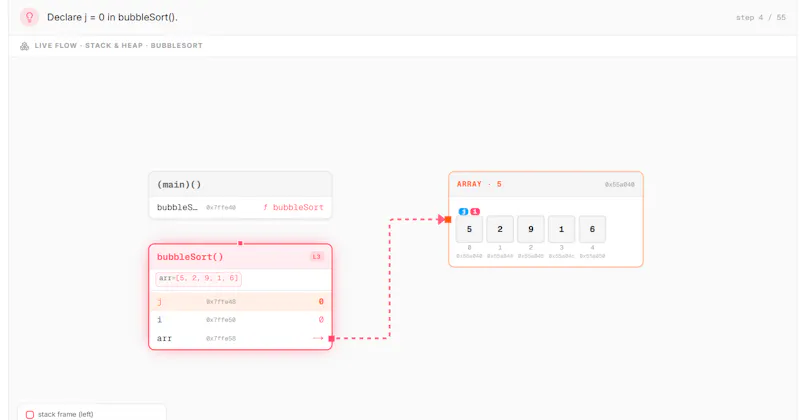Click address 0x7ffe48 in the j row
This screenshot has width=800, height=420.
pos(221,302)
